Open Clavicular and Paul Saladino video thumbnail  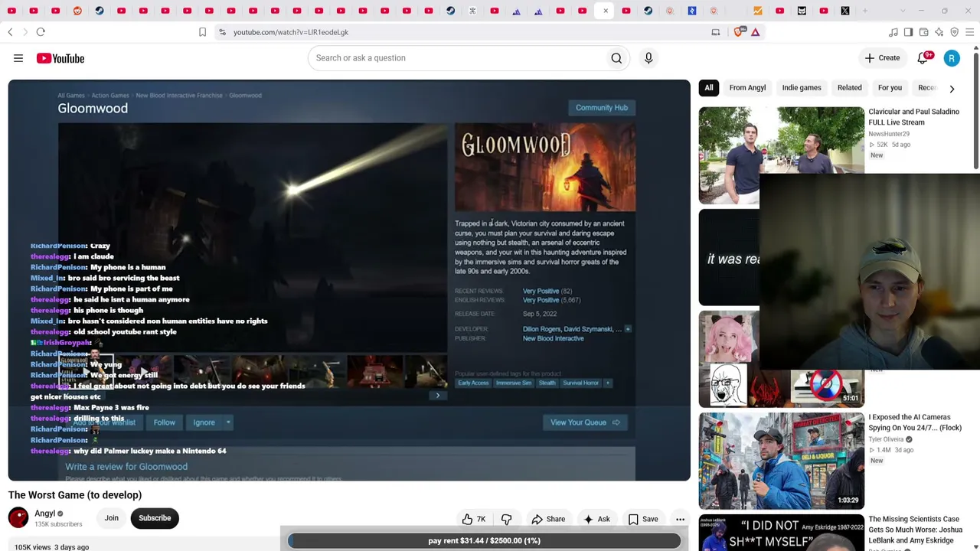coord(781,155)
